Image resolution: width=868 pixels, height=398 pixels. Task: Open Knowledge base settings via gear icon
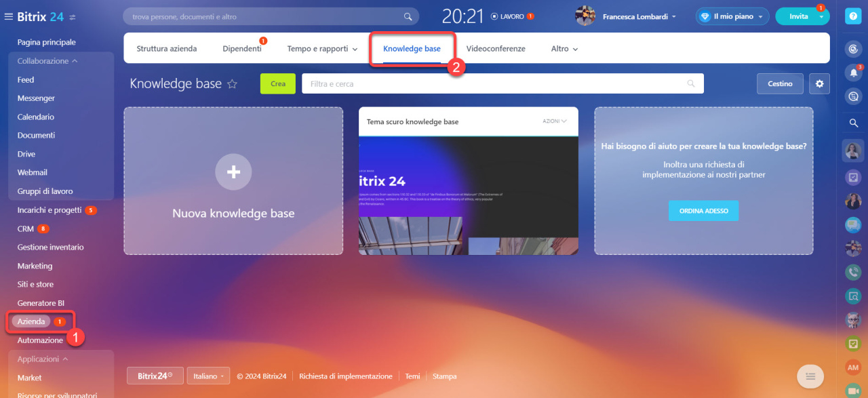[x=819, y=83]
